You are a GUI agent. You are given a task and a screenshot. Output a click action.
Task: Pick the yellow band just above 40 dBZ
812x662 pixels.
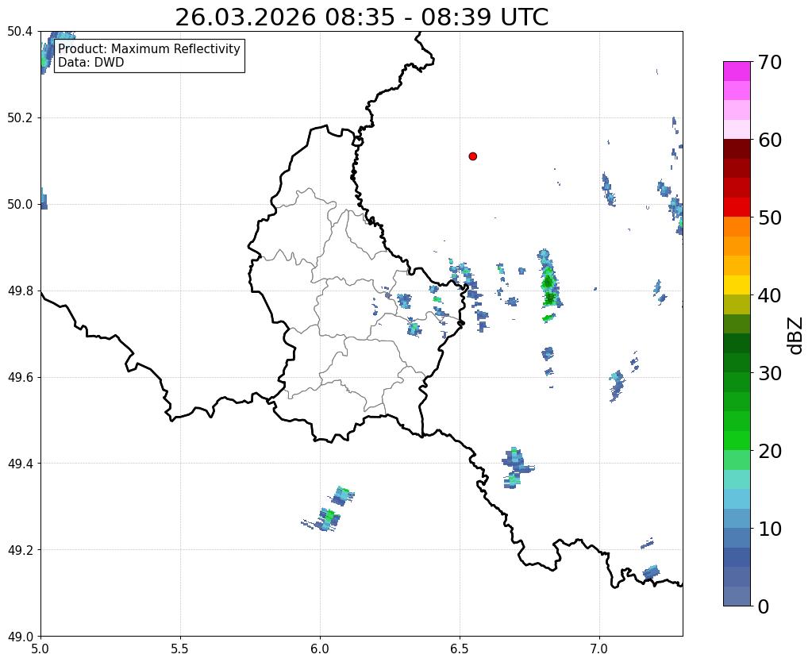point(737,285)
